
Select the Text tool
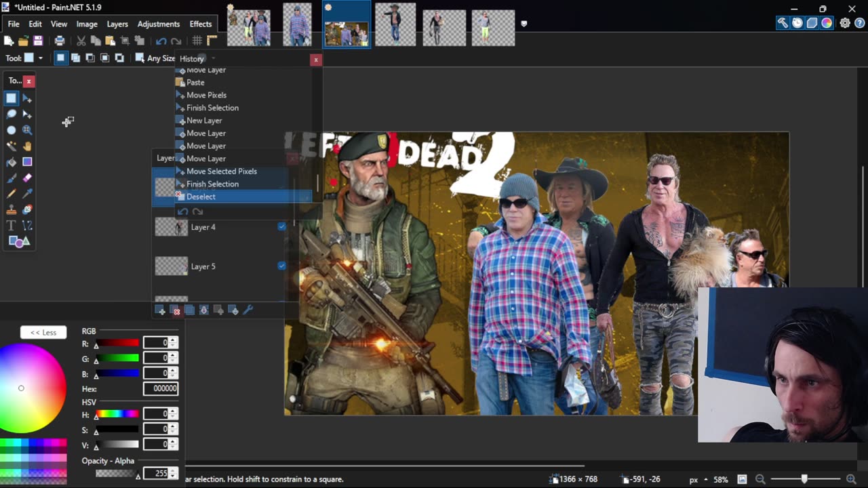pyautogui.click(x=12, y=226)
